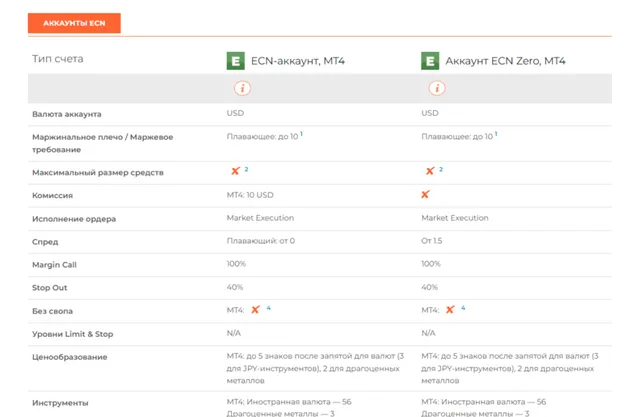This screenshot has width=643, height=417.
Task: Open footnote 2 in ECN-аккаунт column
Action: (246, 170)
